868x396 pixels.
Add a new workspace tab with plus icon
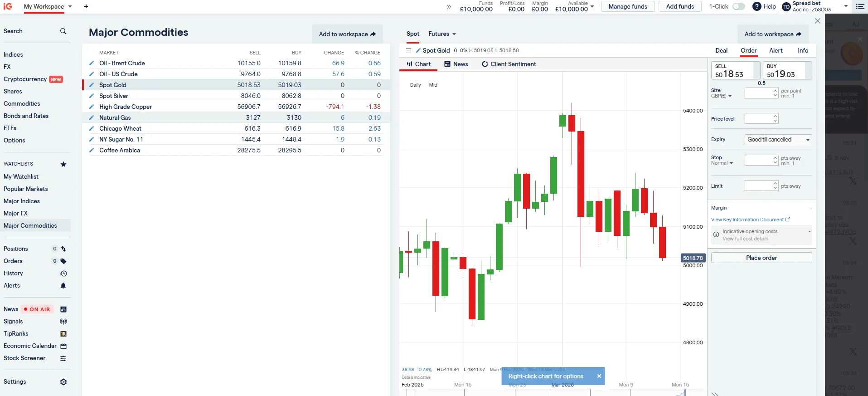pos(86,6)
